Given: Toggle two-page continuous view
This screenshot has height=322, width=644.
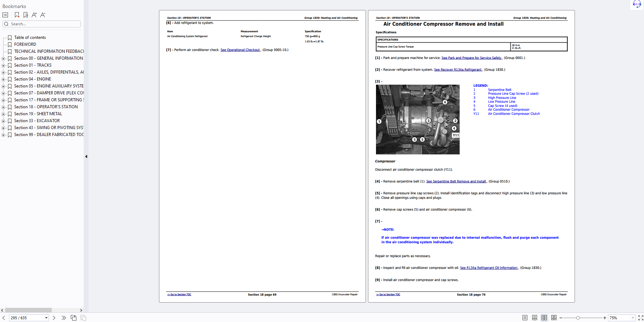Looking at the screenshot, I should click(554, 318).
